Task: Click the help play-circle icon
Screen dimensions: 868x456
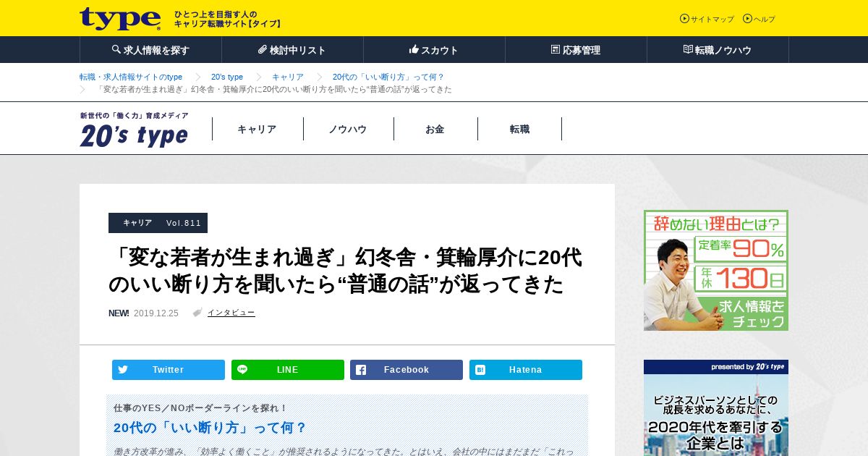Action: click(748, 19)
